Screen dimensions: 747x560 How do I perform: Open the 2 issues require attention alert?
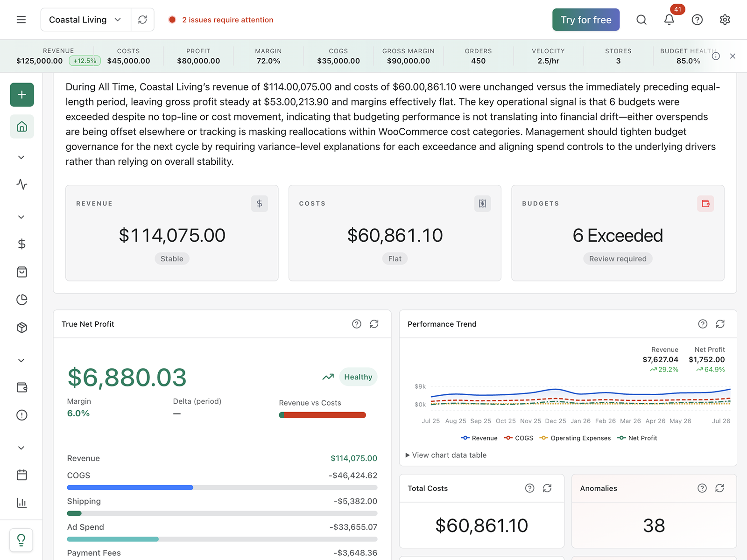point(221,20)
